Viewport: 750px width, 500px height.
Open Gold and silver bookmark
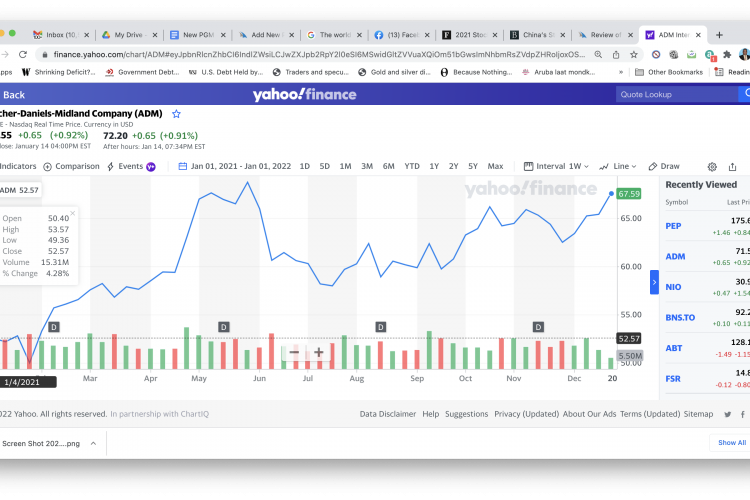[395, 72]
